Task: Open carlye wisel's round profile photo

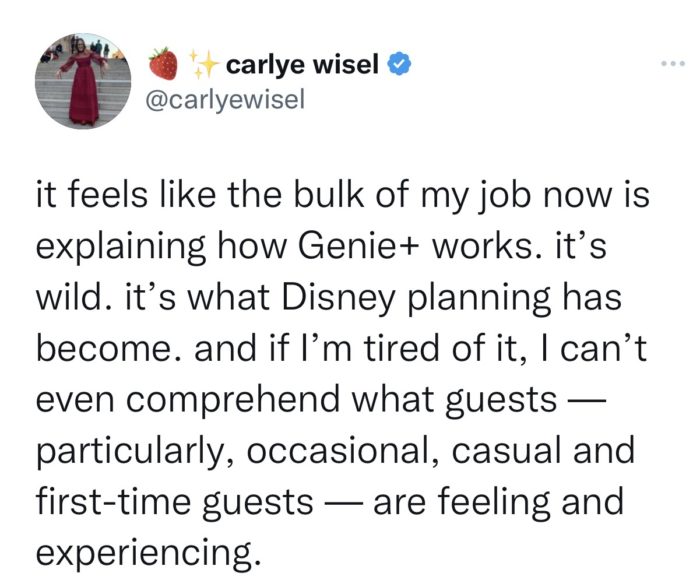Action: pyautogui.click(x=83, y=81)
